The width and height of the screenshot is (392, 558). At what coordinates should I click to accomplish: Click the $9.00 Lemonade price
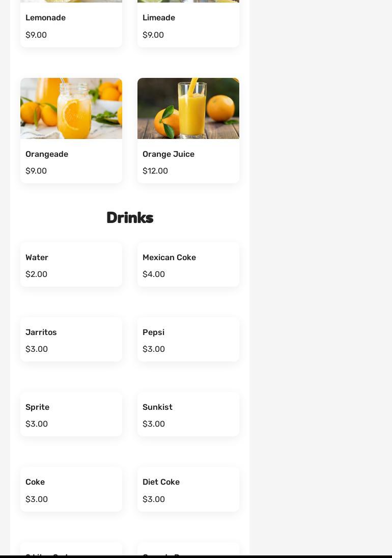(36, 35)
